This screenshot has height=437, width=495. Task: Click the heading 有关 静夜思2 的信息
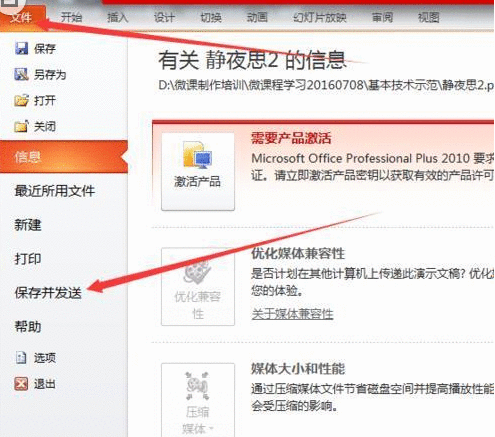pyautogui.click(x=252, y=60)
